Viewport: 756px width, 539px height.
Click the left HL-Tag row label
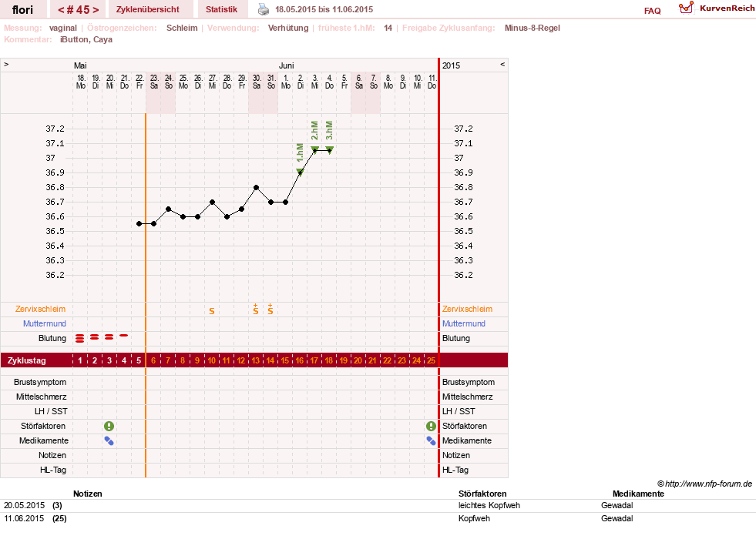click(53, 470)
